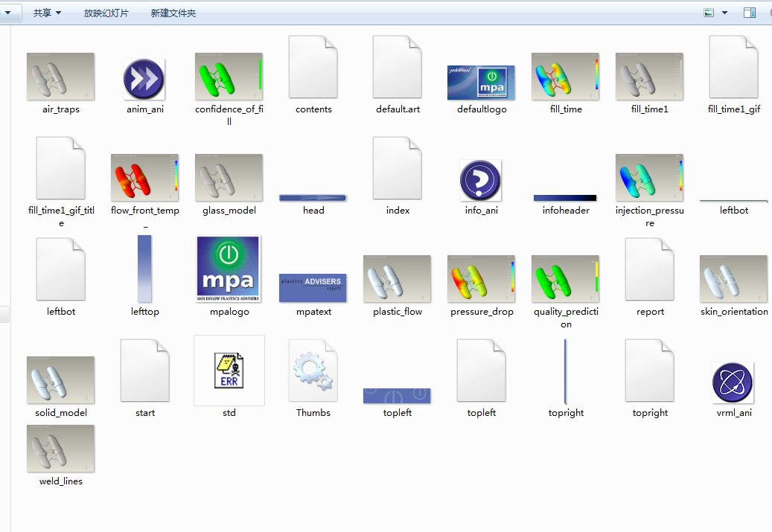
Task: Select the plastic_flow thumbnail
Action: coord(397,278)
